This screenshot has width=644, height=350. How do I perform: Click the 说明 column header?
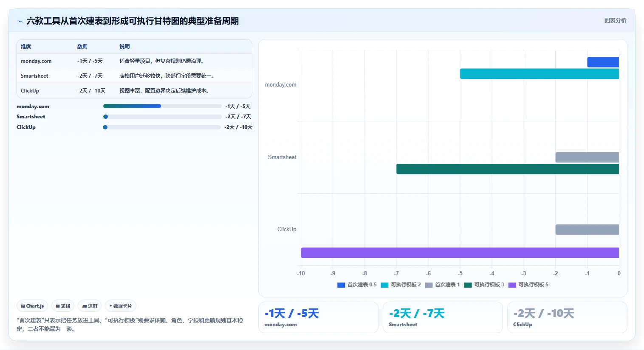click(x=124, y=47)
